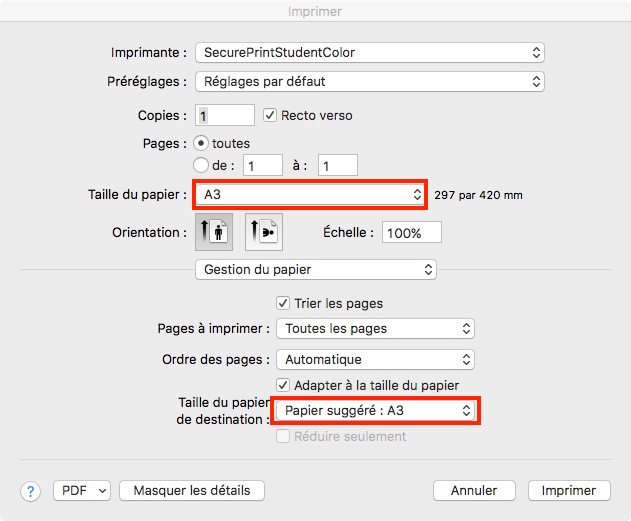Open Ordre des pages Automatique dropdown

click(375, 359)
